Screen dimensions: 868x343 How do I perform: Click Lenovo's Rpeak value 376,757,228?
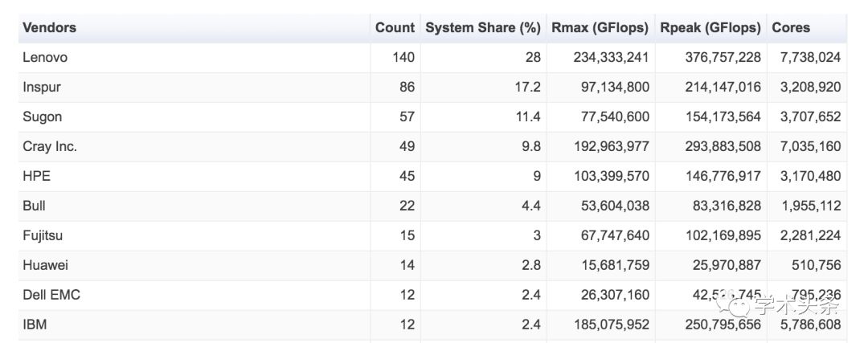tap(723, 57)
